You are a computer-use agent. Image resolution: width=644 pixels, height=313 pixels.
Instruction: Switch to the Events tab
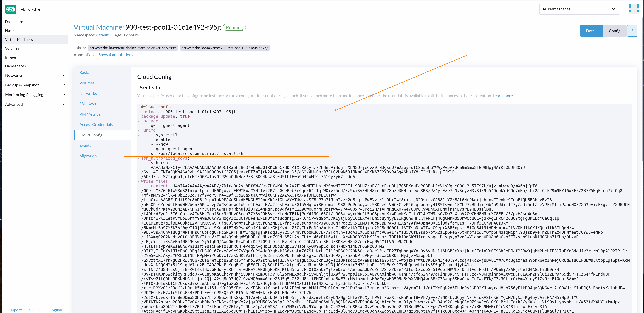[85, 145]
